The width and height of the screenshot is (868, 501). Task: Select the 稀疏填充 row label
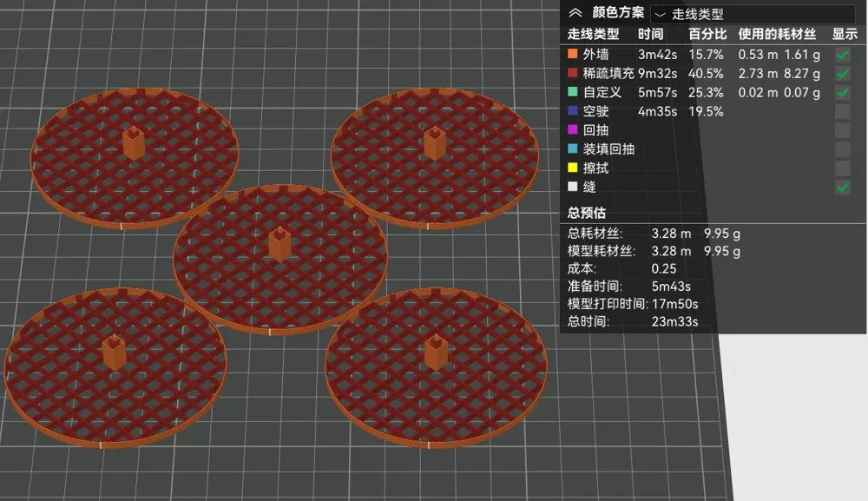608,73
